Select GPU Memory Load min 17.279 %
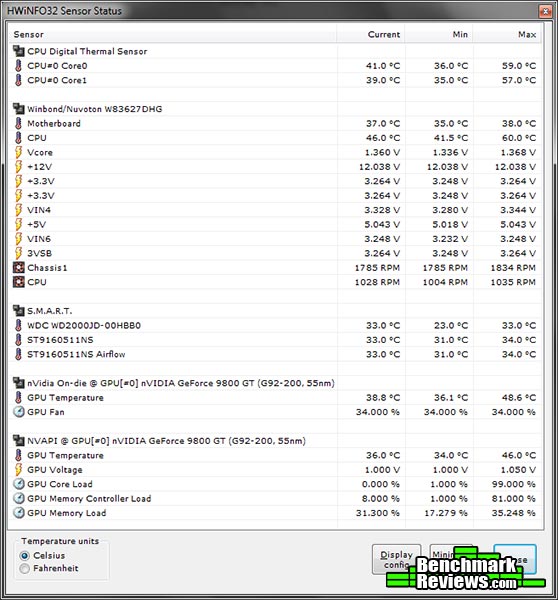Screen dimensions: 558x600 click(x=445, y=513)
